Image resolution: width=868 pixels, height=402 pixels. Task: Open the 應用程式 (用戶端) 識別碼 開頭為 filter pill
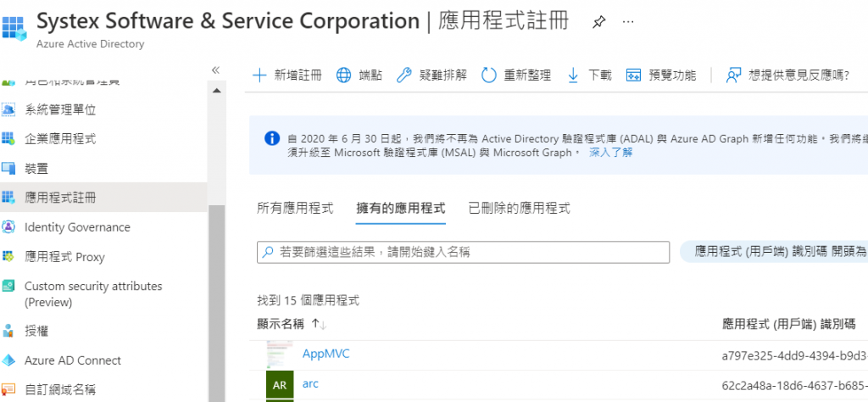coord(774,252)
